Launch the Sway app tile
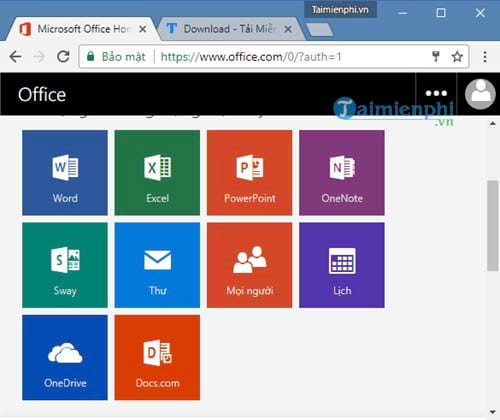This screenshot has height=420, width=500. pos(65,265)
